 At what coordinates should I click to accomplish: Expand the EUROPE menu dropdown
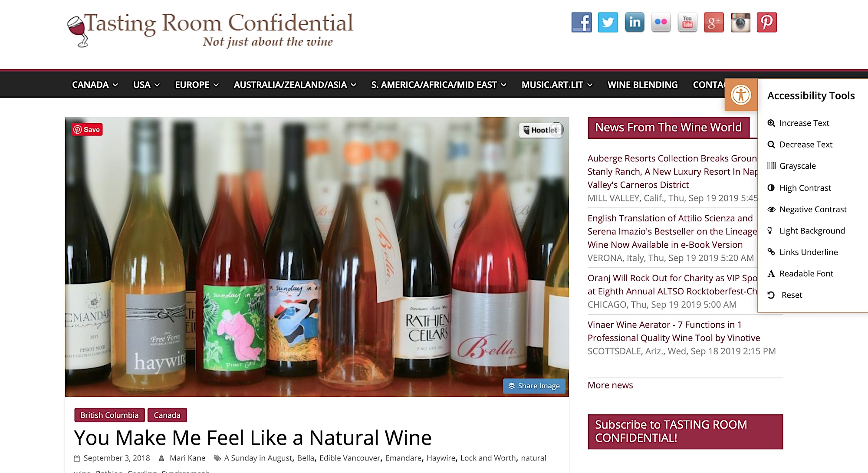(197, 85)
